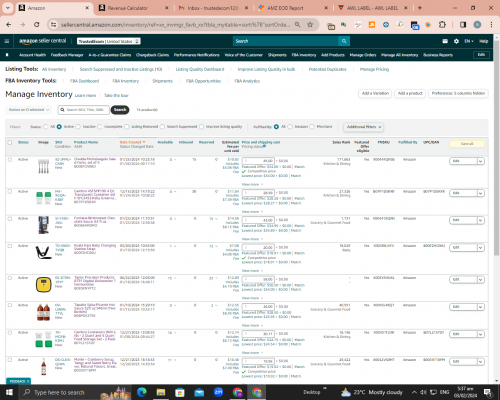Screen dimensions: 500x400
Task: Click the bookmark flag icon in navigation bar
Action: click(7, 55)
